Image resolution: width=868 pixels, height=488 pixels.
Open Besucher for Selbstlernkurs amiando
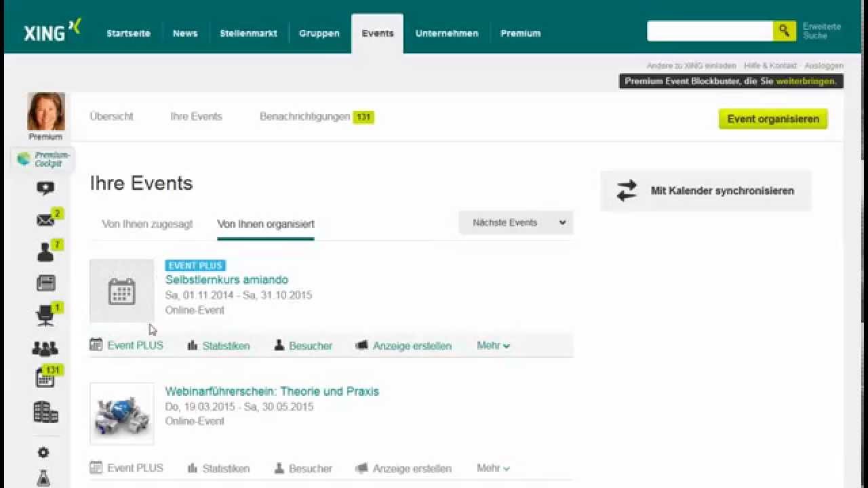(x=303, y=346)
